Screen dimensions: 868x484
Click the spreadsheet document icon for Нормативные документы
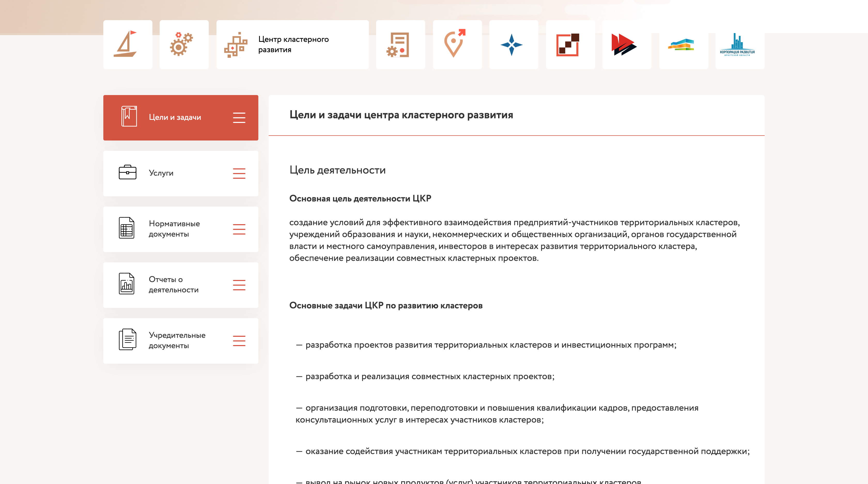tap(127, 228)
